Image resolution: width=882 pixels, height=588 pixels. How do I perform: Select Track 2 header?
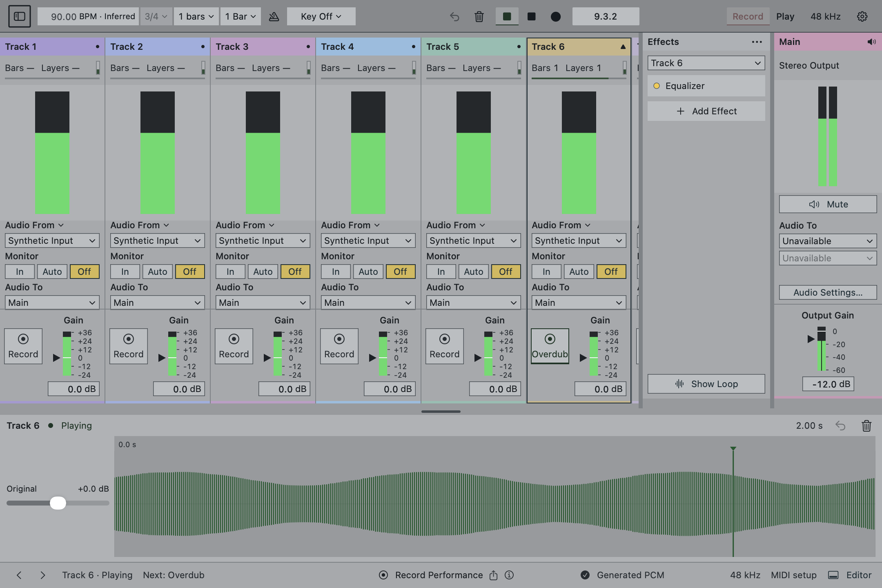click(157, 47)
